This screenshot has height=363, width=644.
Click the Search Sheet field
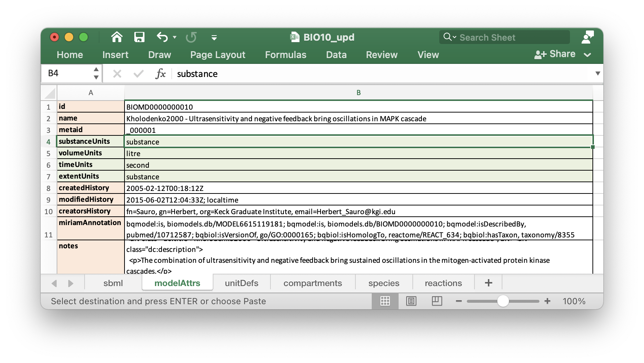(504, 37)
